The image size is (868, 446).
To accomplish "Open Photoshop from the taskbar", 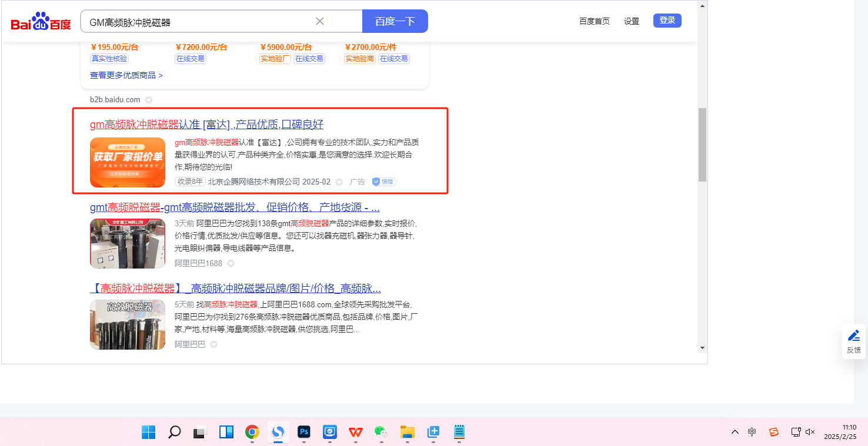I will tap(304, 432).
